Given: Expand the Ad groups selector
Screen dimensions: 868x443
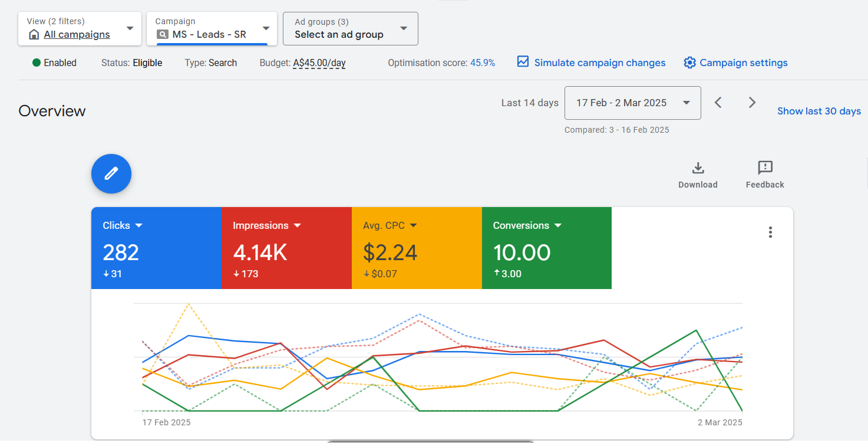Looking at the screenshot, I should (x=404, y=28).
